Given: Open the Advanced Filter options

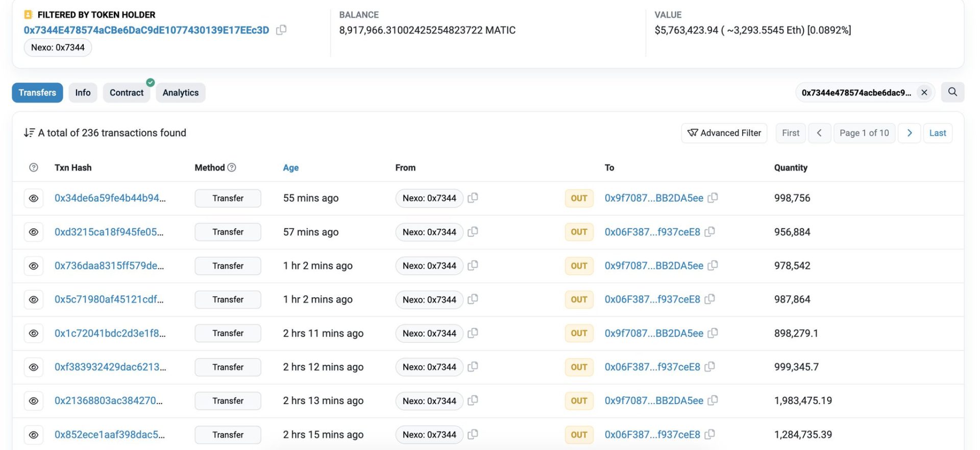Looking at the screenshot, I should (724, 133).
